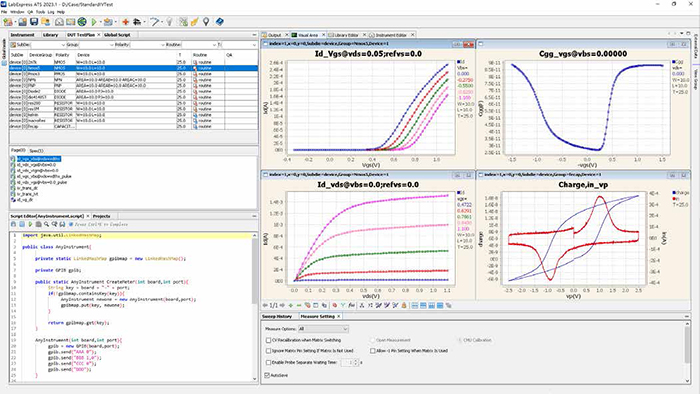Click the blue book icon in toolbar

click(x=219, y=21)
